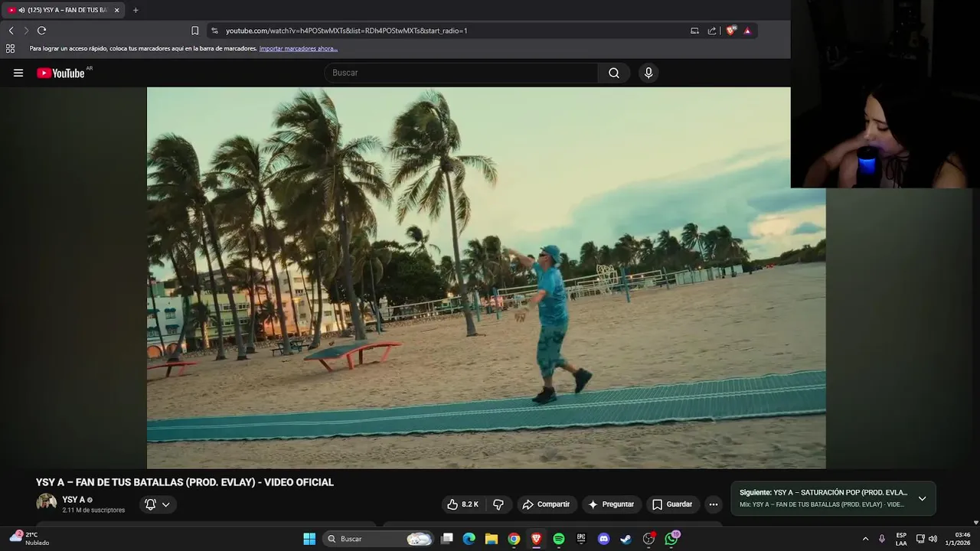This screenshot has width=980, height=551.
Task: Select the YSY A – FAN DE TUS BA tab
Action: [x=63, y=10]
